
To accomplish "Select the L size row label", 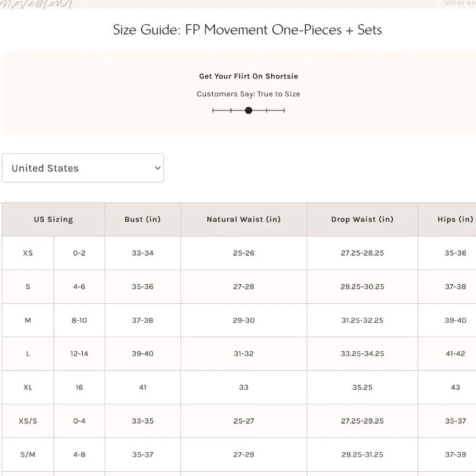I will [28, 354].
